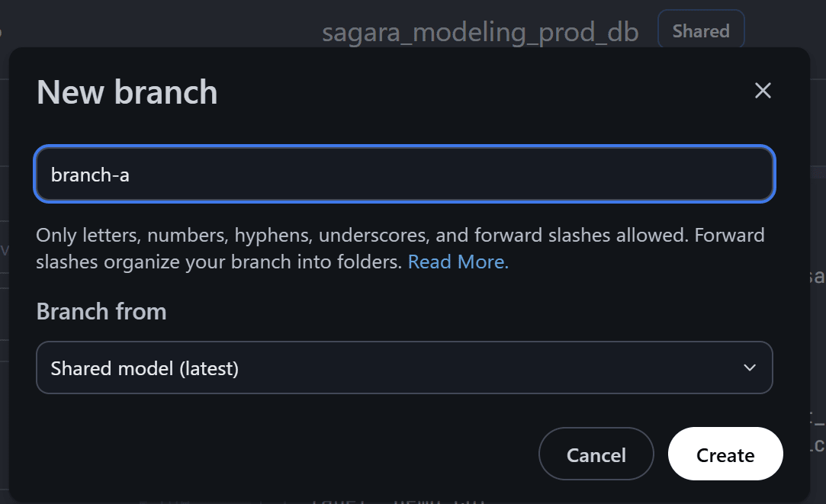Abort branch creation via Cancel

point(596,454)
